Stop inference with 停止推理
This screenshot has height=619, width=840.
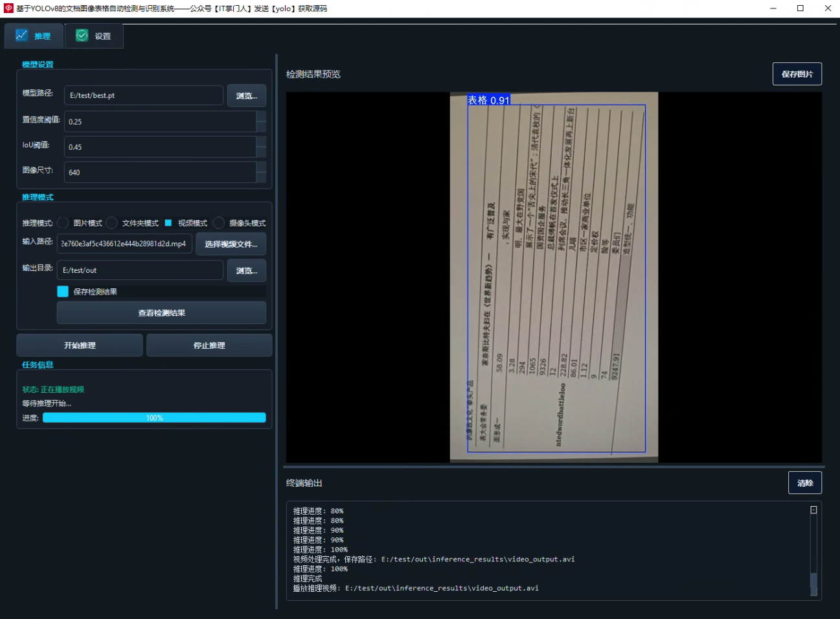coord(209,345)
